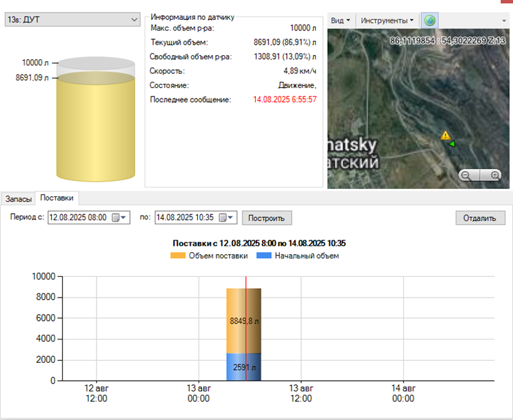The image size is (513, 420).
Task: Click the green vehicle arrow marker
Action: 452,143
